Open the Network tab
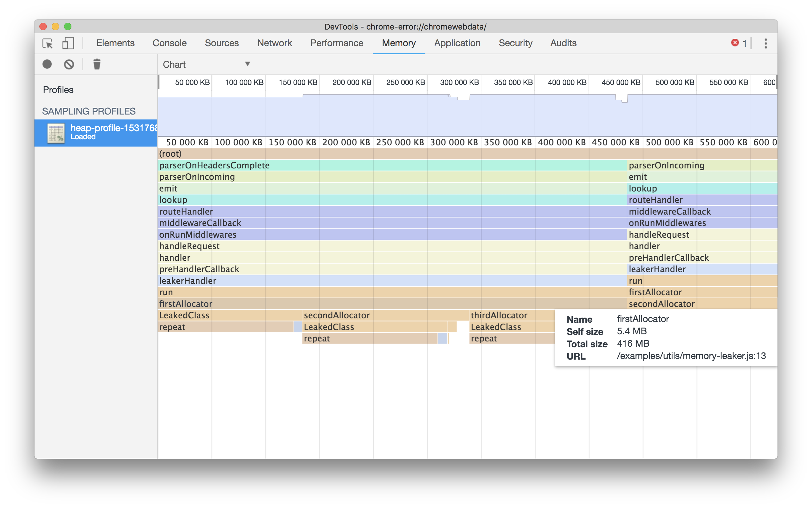This screenshot has width=812, height=508. [274, 43]
